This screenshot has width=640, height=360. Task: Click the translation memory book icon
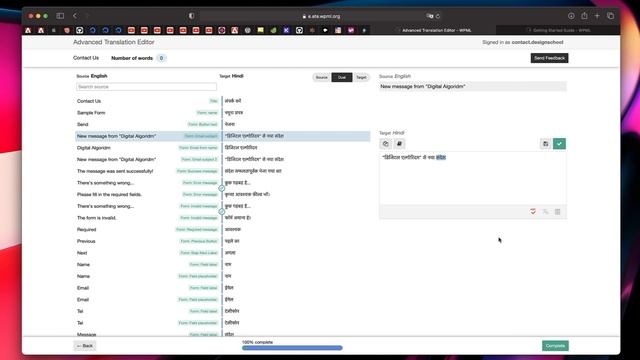[x=399, y=144]
